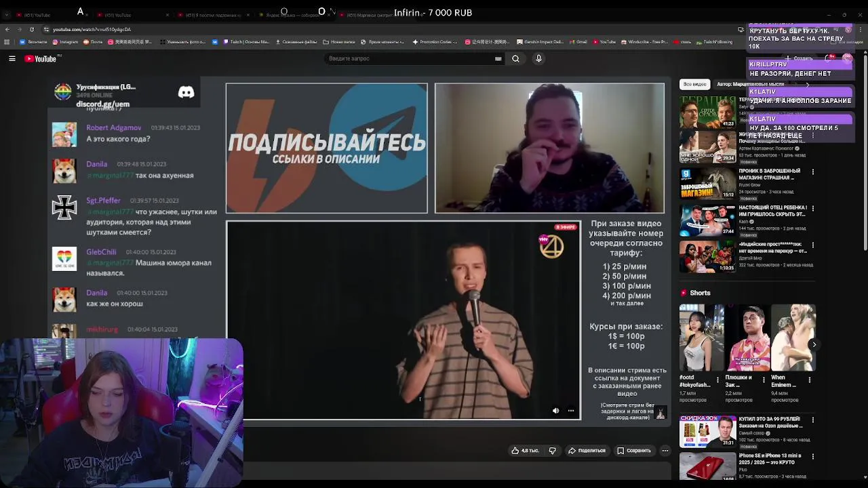The width and height of the screenshot is (868, 488).
Task: Click the Поделиться share button
Action: click(587, 451)
